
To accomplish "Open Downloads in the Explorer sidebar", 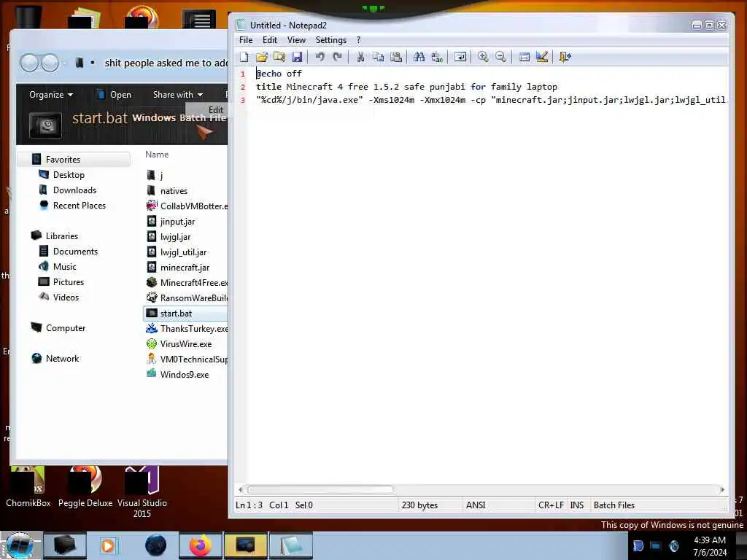I will (74, 190).
